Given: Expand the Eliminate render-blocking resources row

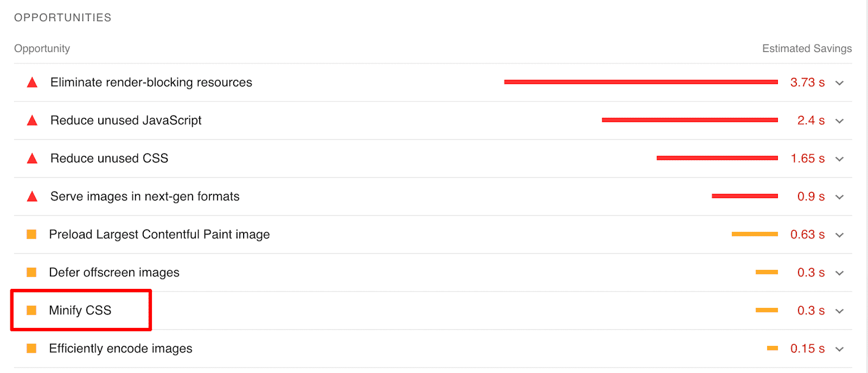Looking at the screenshot, I should tap(839, 83).
